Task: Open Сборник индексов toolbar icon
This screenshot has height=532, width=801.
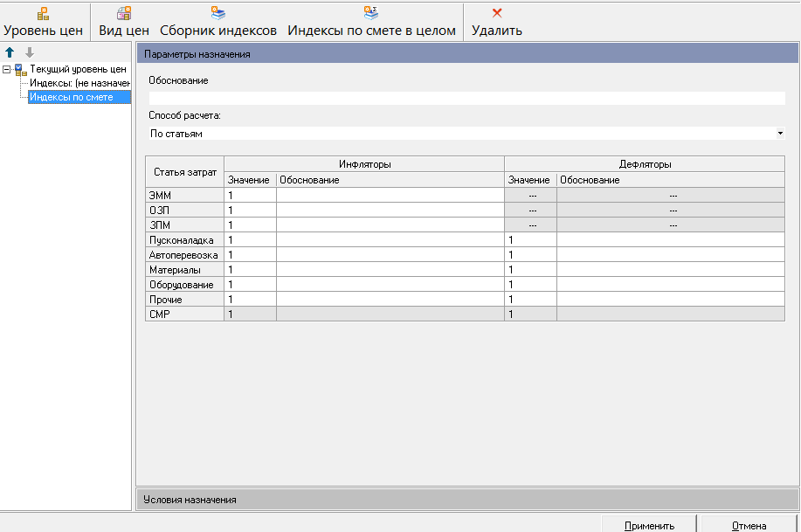Action: click(218, 13)
